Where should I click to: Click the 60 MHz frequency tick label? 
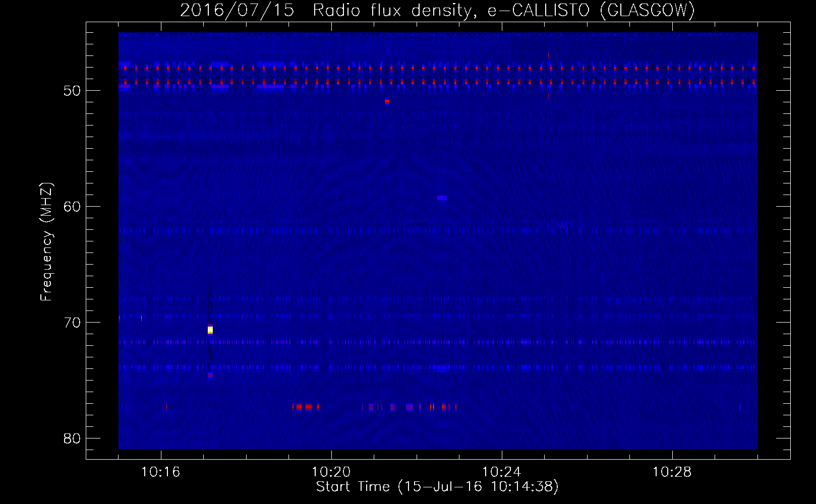(x=72, y=207)
